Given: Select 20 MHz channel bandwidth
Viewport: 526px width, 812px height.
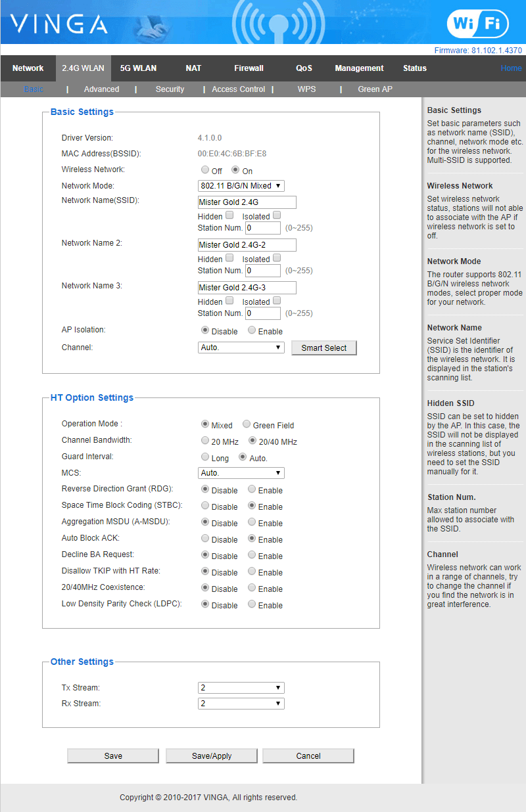Looking at the screenshot, I should 205,441.
